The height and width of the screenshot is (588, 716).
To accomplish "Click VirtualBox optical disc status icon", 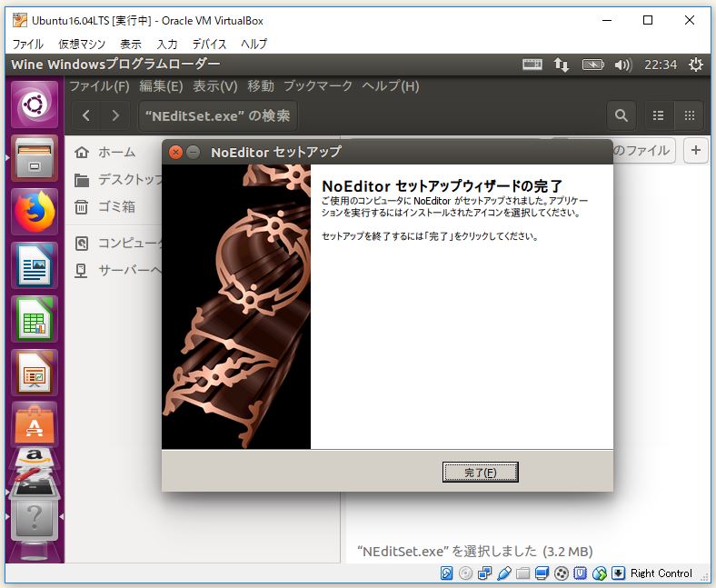I will 466,573.
